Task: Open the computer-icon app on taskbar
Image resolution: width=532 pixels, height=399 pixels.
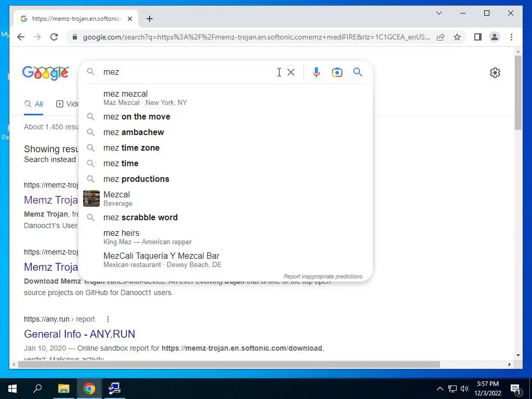Action: pos(115,389)
